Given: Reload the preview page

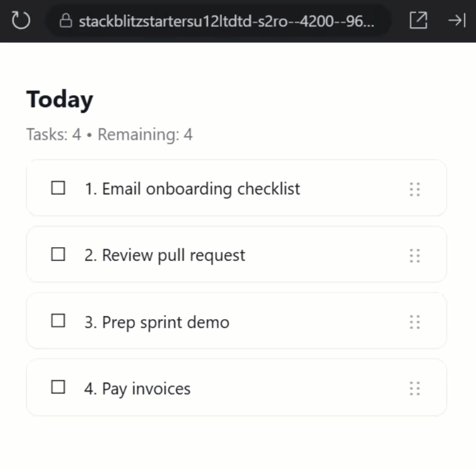Looking at the screenshot, I should pos(21,21).
